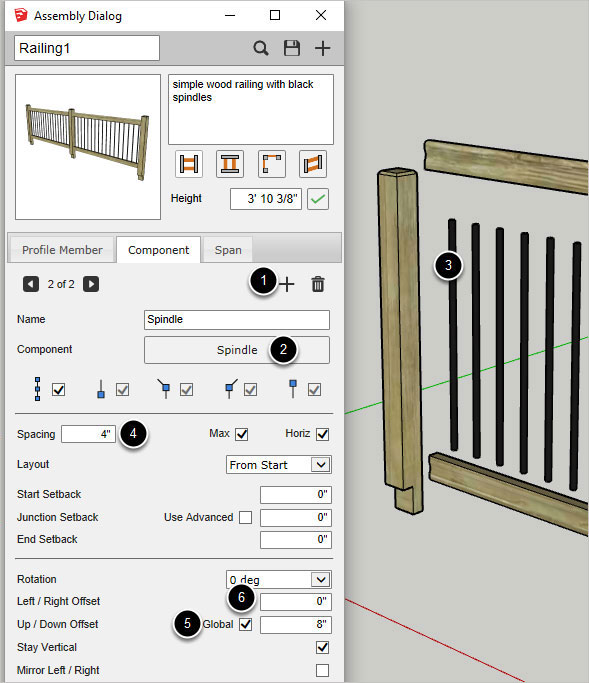This screenshot has width=589, height=683.
Task: Enable Mirror Left / Right checkbox
Action: 322,670
